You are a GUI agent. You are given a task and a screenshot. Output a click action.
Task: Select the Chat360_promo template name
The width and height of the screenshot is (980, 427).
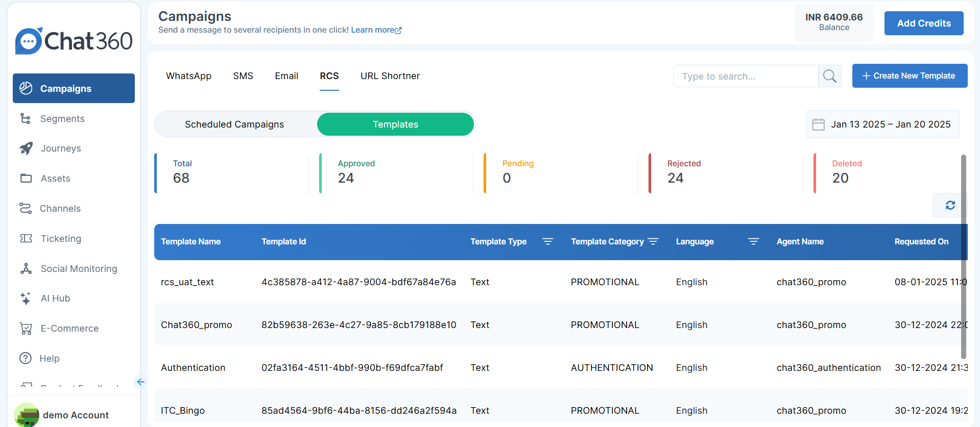tap(197, 325)
